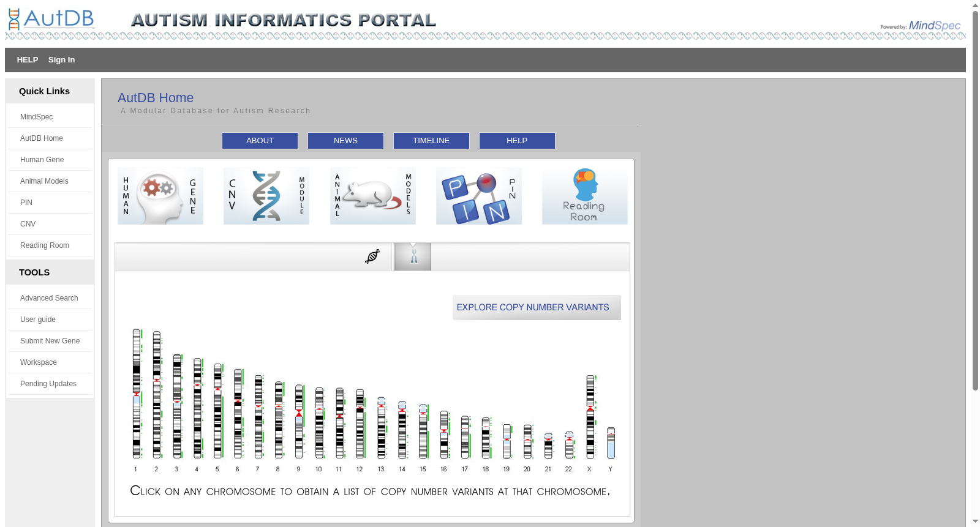Open the CNV Module image
The width and height of the screenshot is (980, 527).
tap(266, 196)
